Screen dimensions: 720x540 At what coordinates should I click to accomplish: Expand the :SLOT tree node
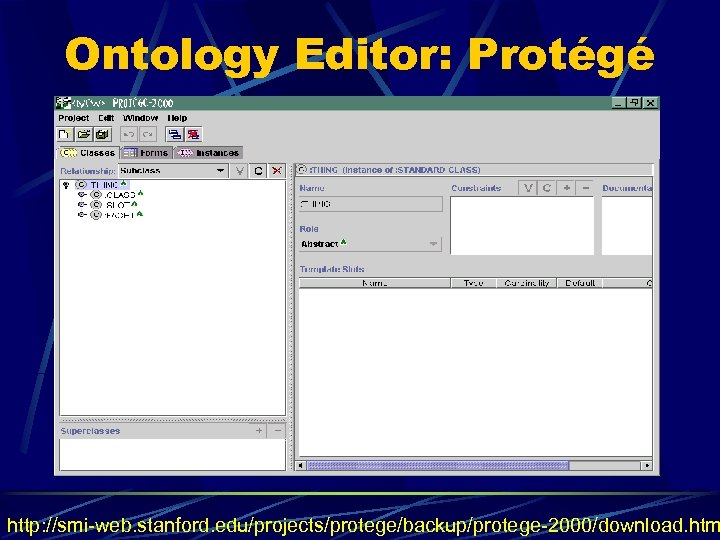[82, 205]
